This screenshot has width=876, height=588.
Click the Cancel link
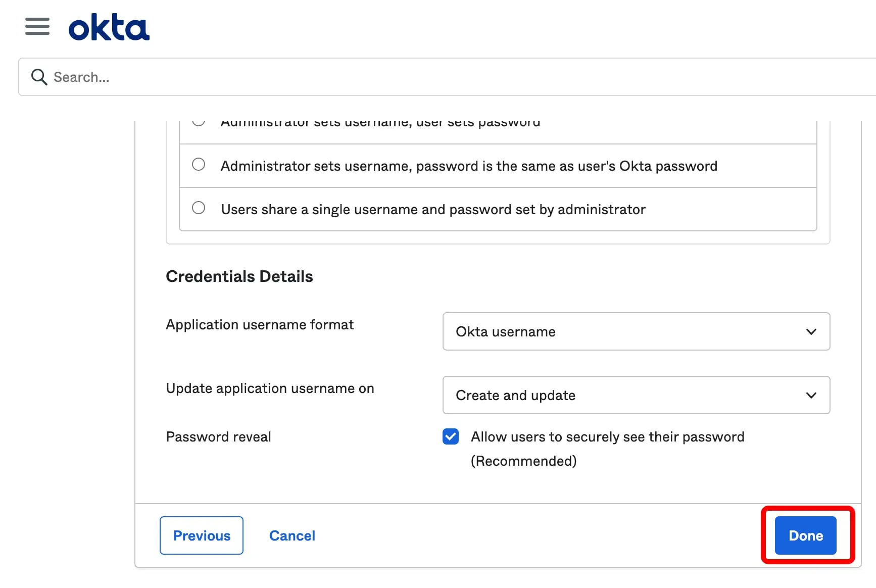pyautogui.click(x=292, y=535)
